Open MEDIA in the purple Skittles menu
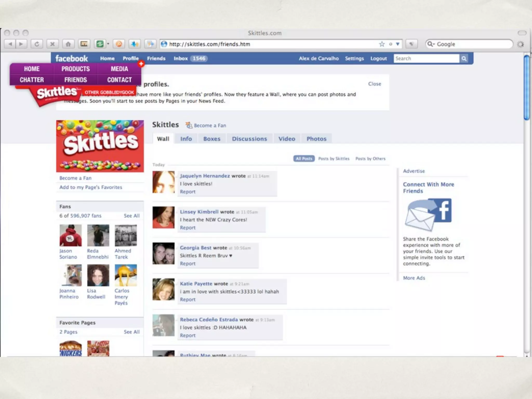This screenshot has width=532, height=399. (119, 69)
